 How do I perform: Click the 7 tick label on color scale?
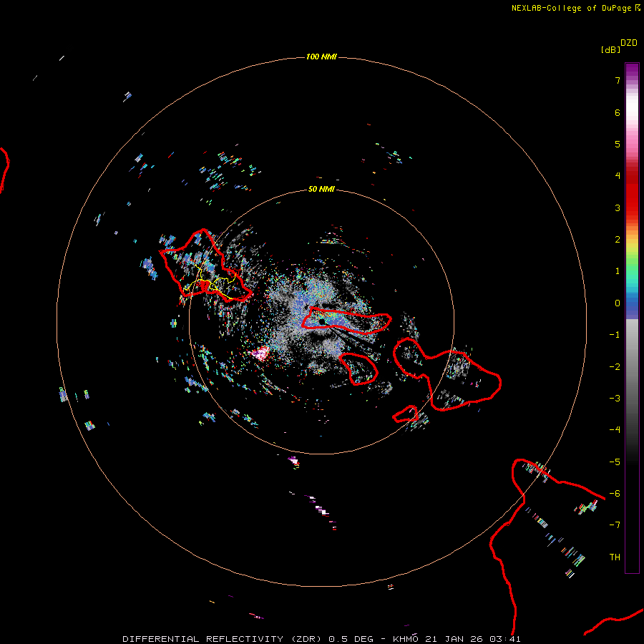click(x=618, y=80)
